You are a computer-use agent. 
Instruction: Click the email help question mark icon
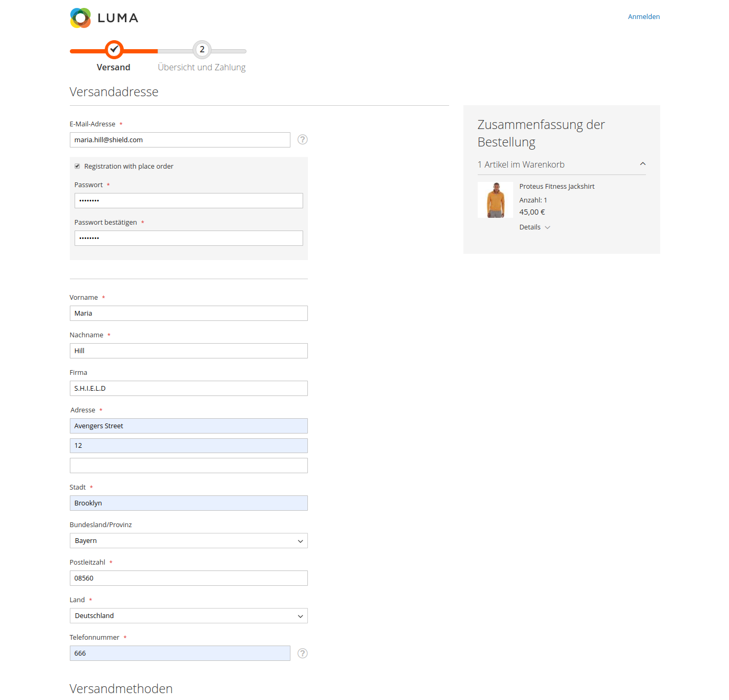(x=303, y=140)
